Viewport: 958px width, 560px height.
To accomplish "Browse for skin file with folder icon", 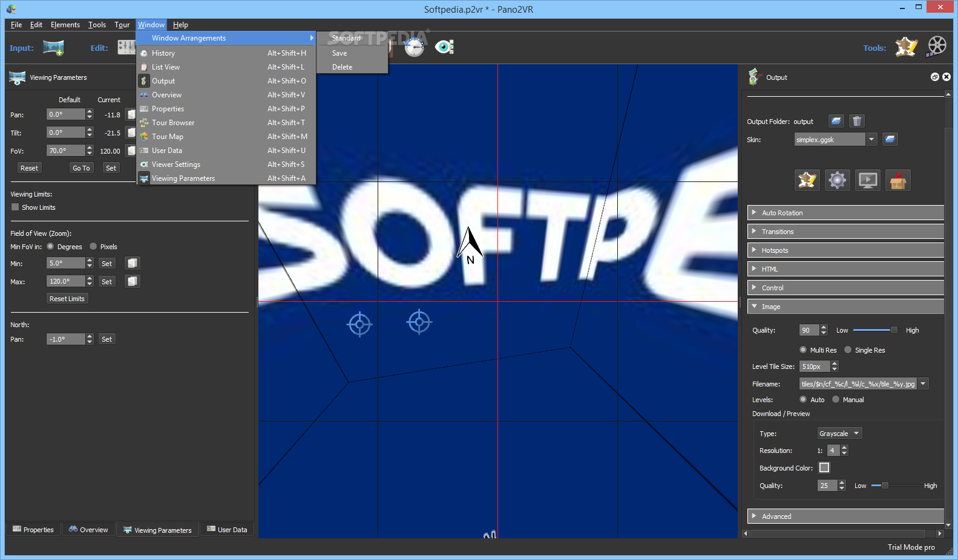I will click(890, 139).
